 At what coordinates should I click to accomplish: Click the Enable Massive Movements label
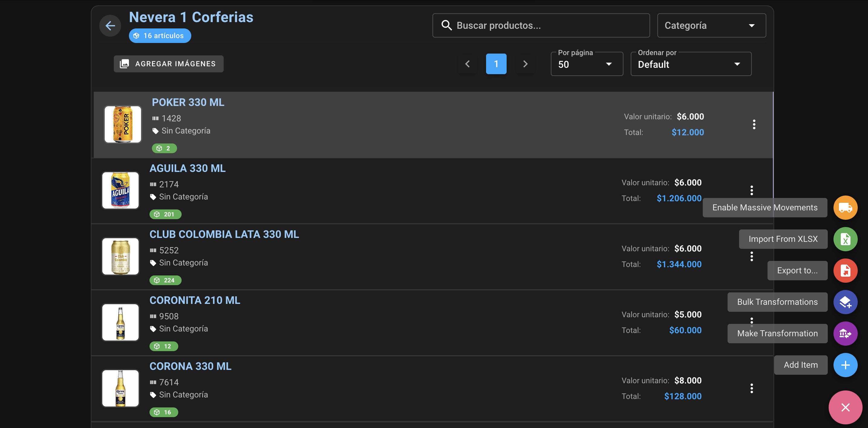click(764, 208)
